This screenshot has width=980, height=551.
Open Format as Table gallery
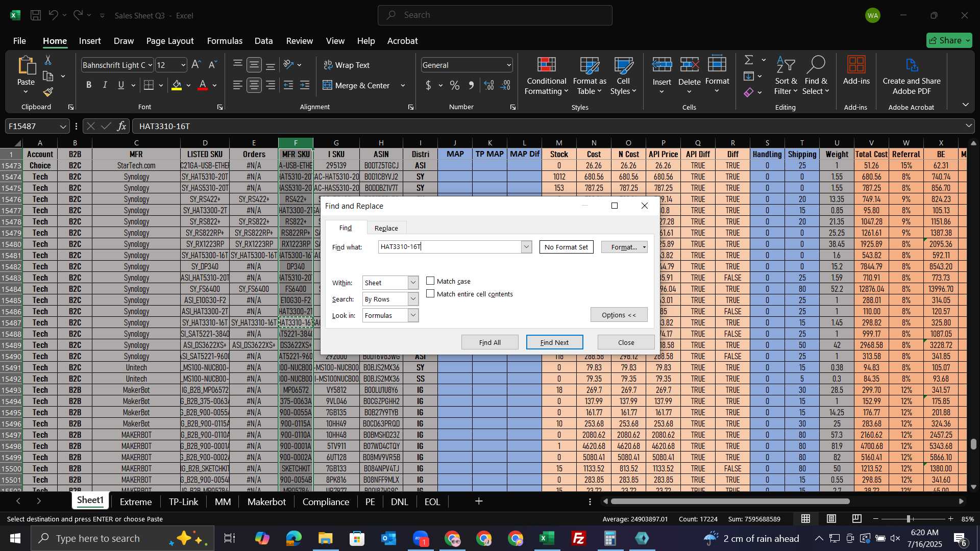[590, 76]
